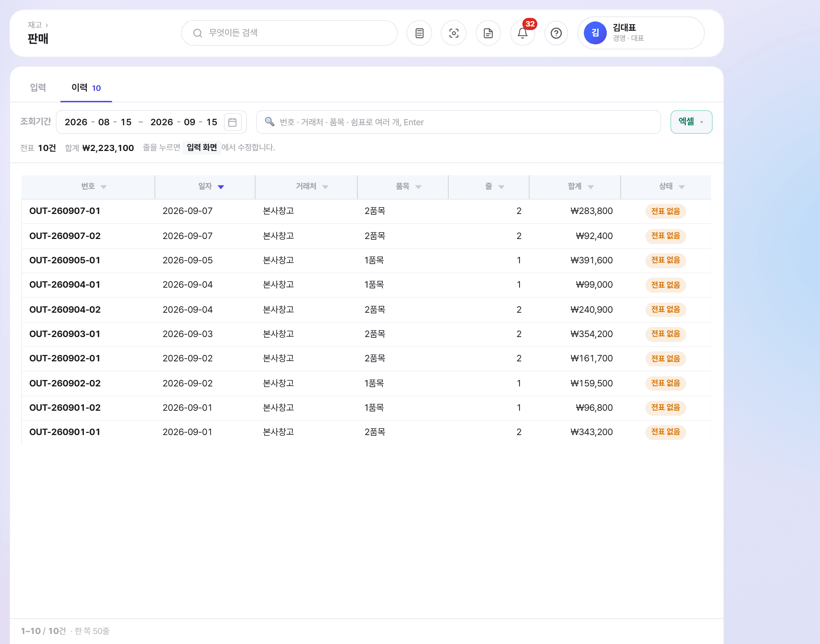Click 전표 없음 badge for OUT-260901-01

(x=665, y=432)
